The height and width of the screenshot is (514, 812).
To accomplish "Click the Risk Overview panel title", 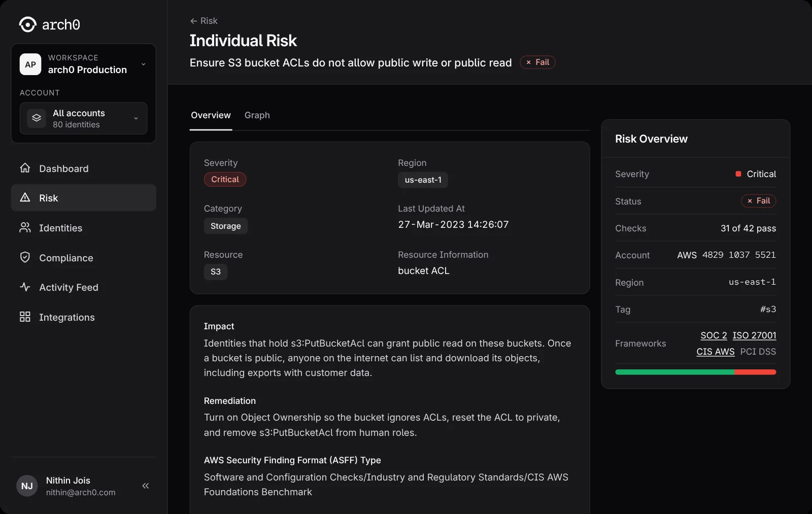I will coord(651,139).
